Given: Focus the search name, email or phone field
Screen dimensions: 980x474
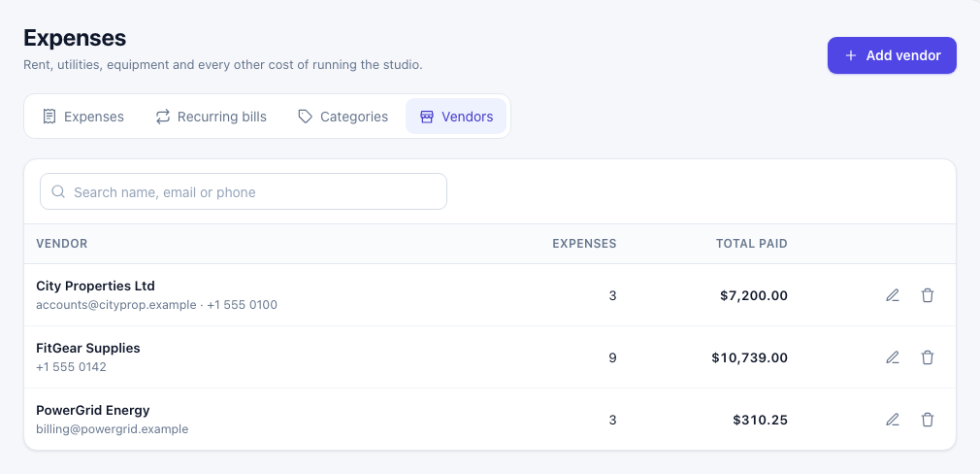Looking at the screenshot, I should point(244,191).
